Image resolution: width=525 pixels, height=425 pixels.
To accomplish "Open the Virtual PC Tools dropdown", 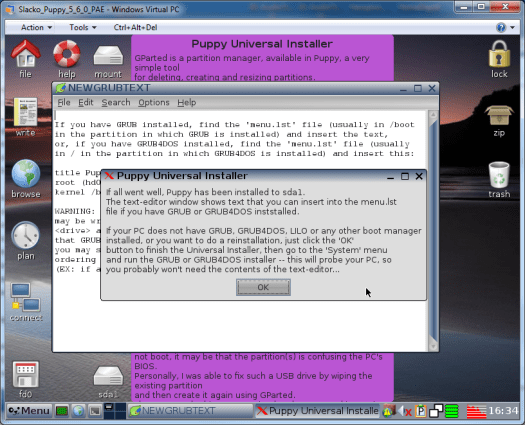I will pyautogui.click(x=83, y=27).
